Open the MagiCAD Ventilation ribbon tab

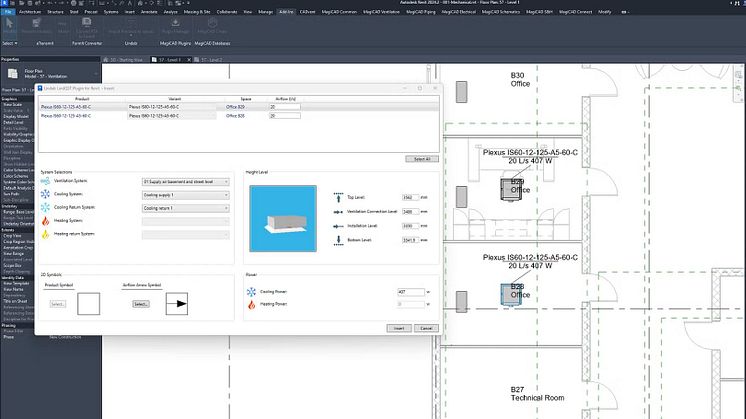(x=381, y=11)
